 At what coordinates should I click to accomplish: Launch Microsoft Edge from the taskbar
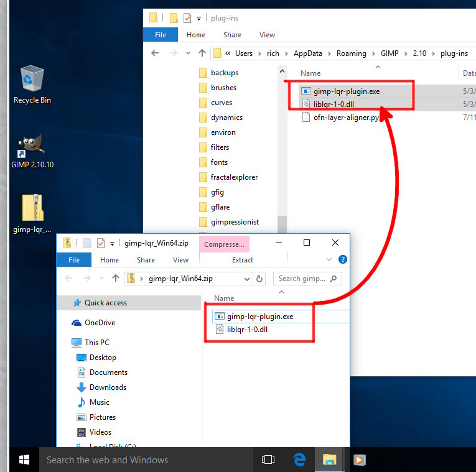[299, 460]
